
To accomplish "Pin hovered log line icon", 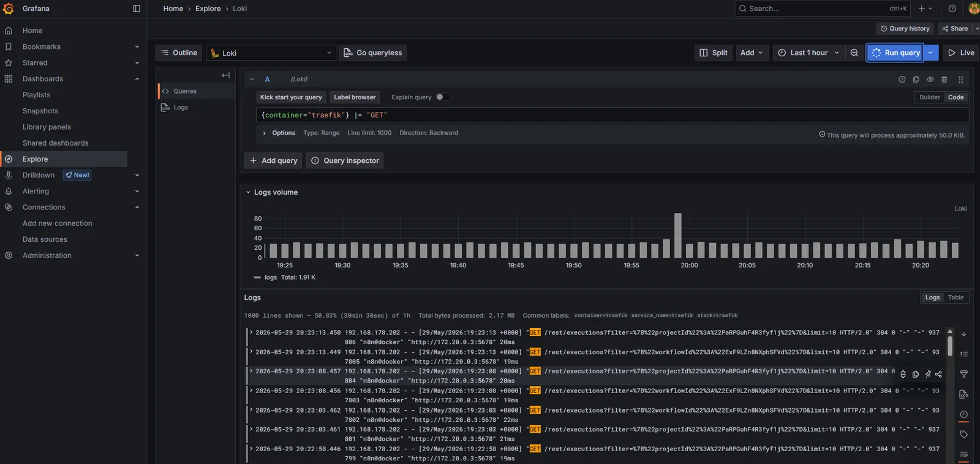I will click(x=927, y=374).
